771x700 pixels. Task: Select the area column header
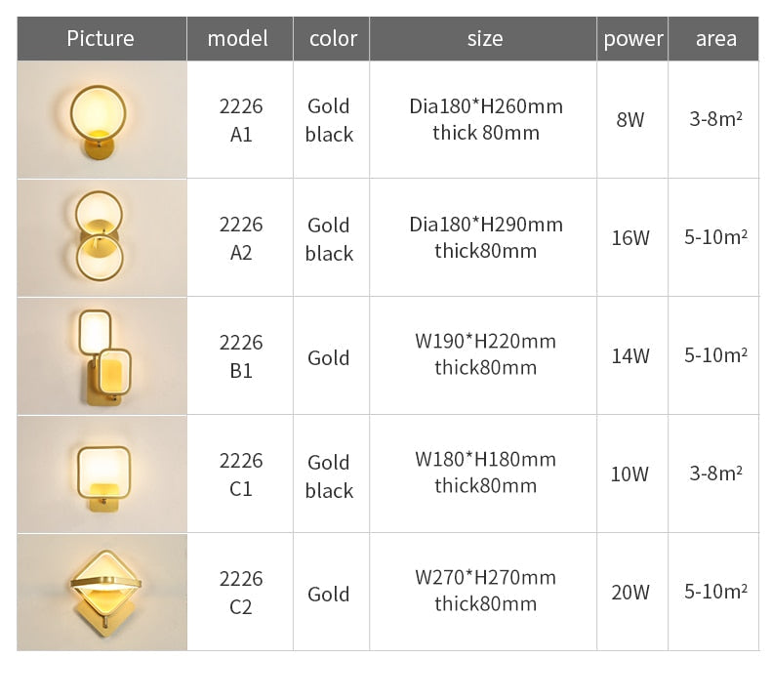tap(713, 38)
